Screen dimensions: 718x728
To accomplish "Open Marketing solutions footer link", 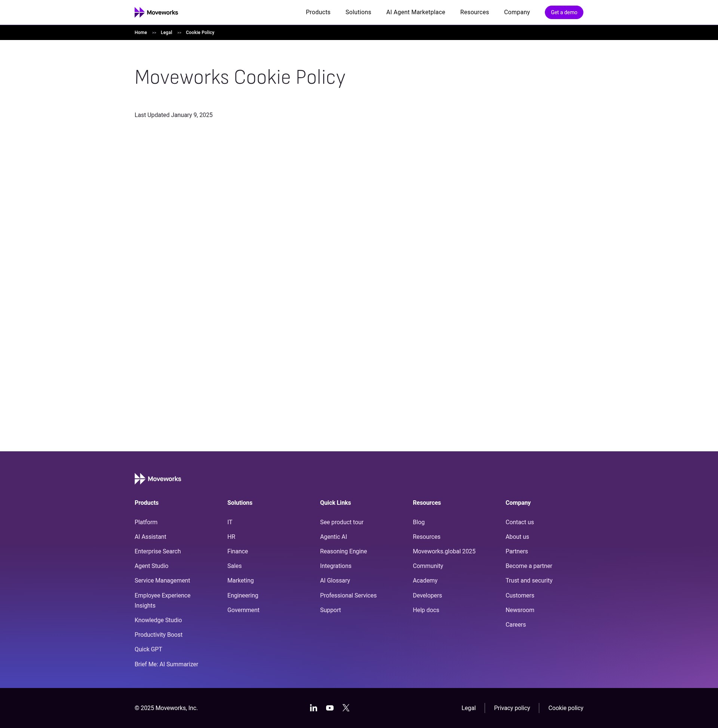I will point(240,581).
